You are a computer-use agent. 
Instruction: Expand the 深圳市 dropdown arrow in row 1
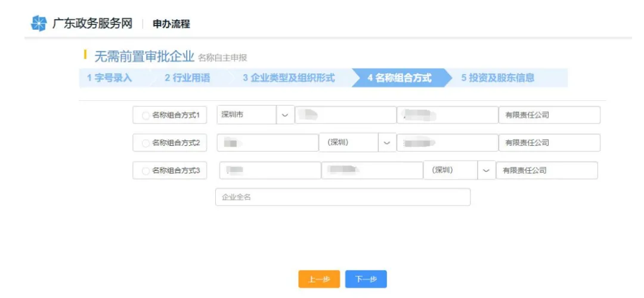[x=285, y=115]
